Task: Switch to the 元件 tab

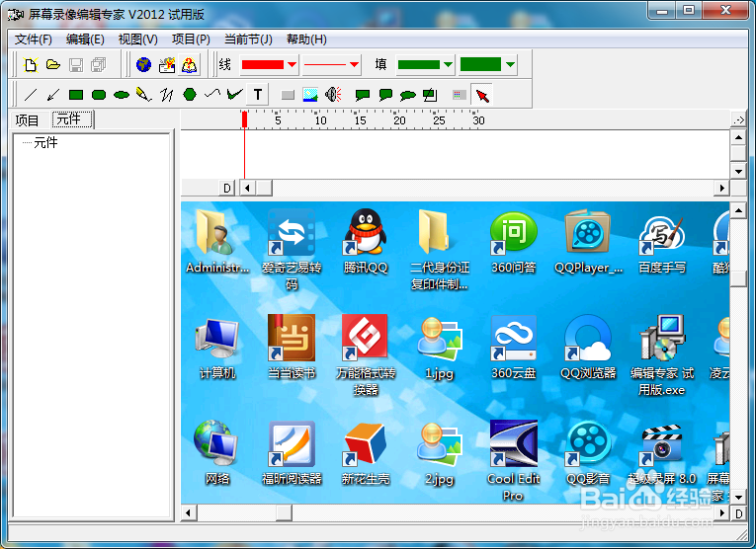Action: (73, 118)
